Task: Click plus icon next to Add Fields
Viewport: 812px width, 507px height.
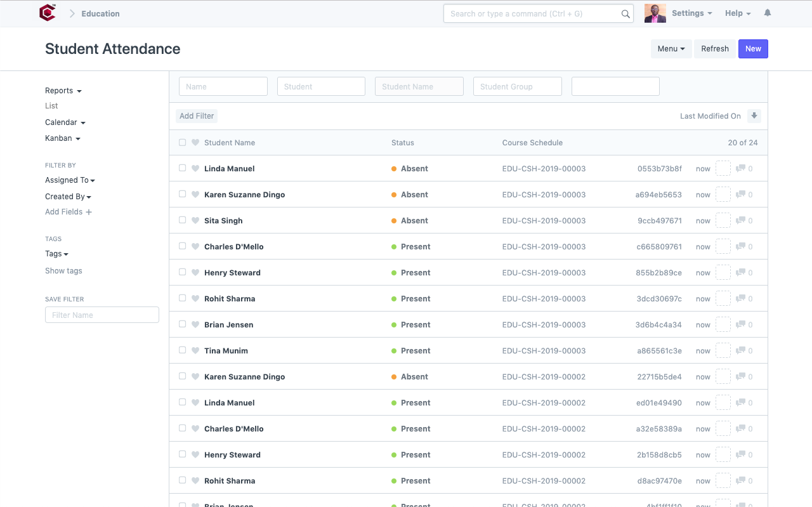Action: coord(89,212)
